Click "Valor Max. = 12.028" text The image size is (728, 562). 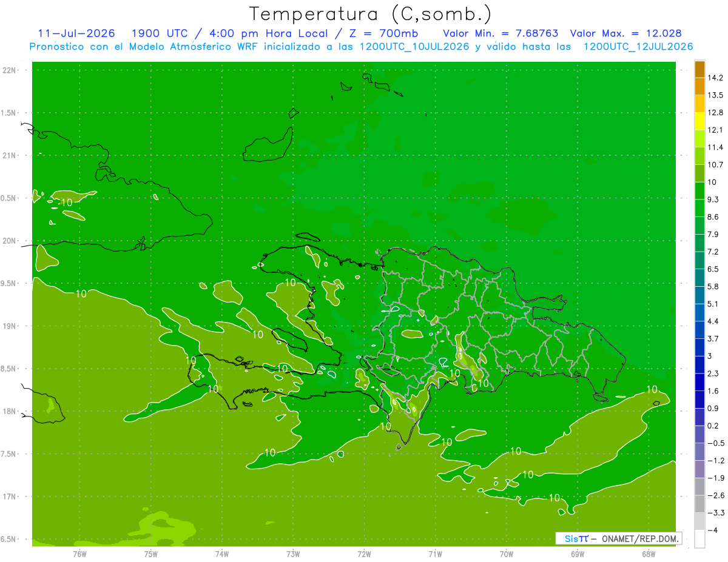[626, 33]
